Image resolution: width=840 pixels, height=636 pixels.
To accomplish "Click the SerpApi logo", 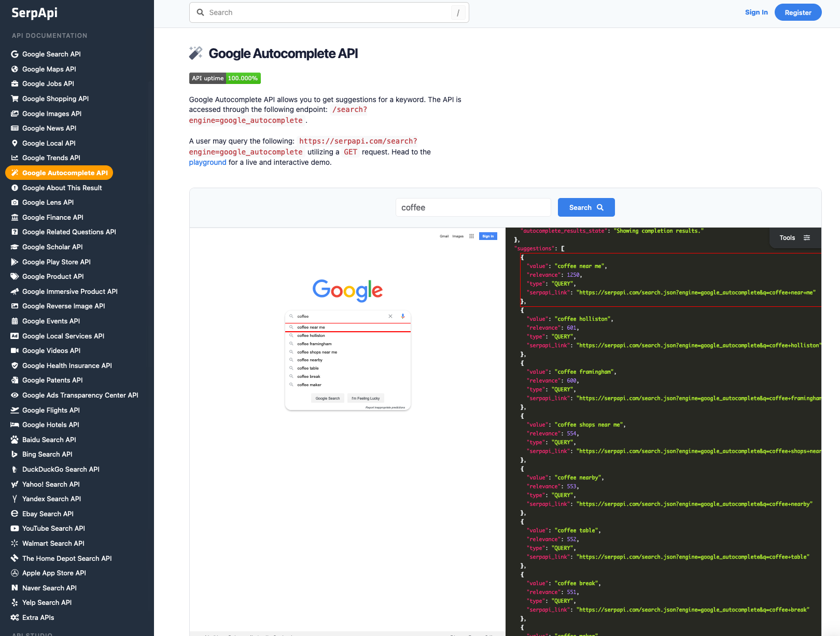I will (x=35, y=12).
